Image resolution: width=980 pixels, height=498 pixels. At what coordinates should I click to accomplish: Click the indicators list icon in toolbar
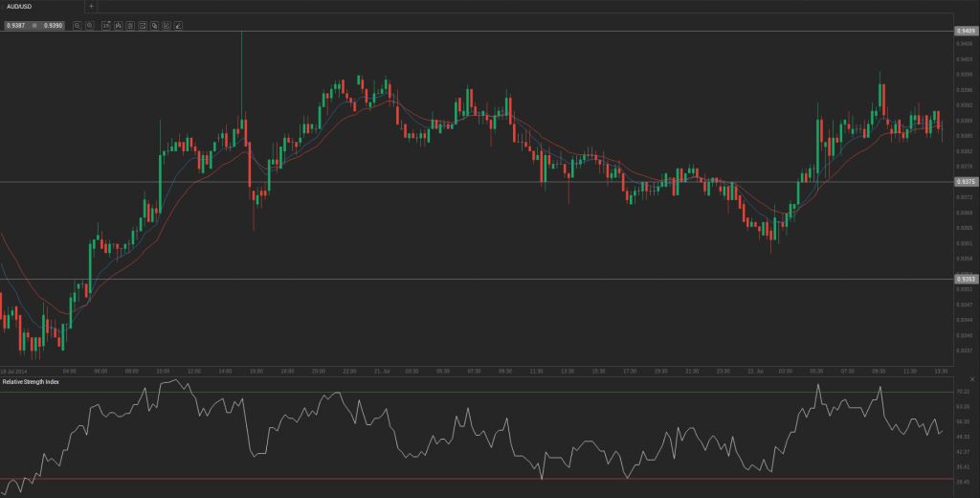pos(130,25)
